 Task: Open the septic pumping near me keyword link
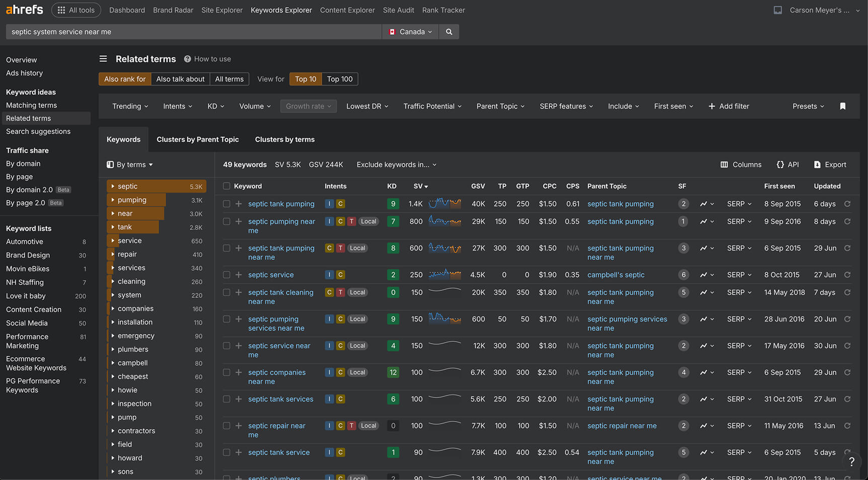pyautogui.click(x=281, y=226)
